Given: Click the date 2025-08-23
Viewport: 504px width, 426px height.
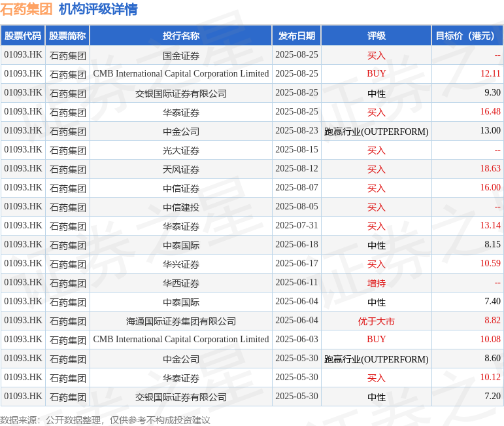Looking at the screenshot, I should click(x=297, y=131).
